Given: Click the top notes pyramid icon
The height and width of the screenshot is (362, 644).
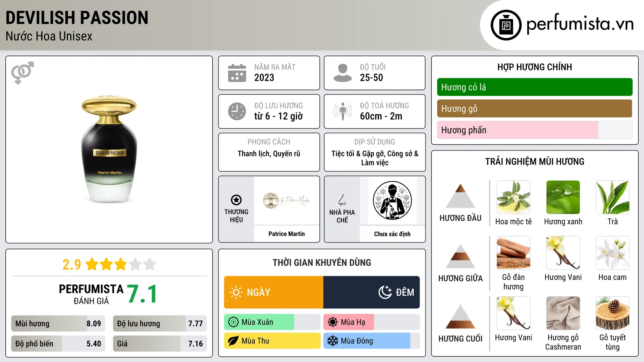Looking at the screenshot, I should [x=460, y=196].
